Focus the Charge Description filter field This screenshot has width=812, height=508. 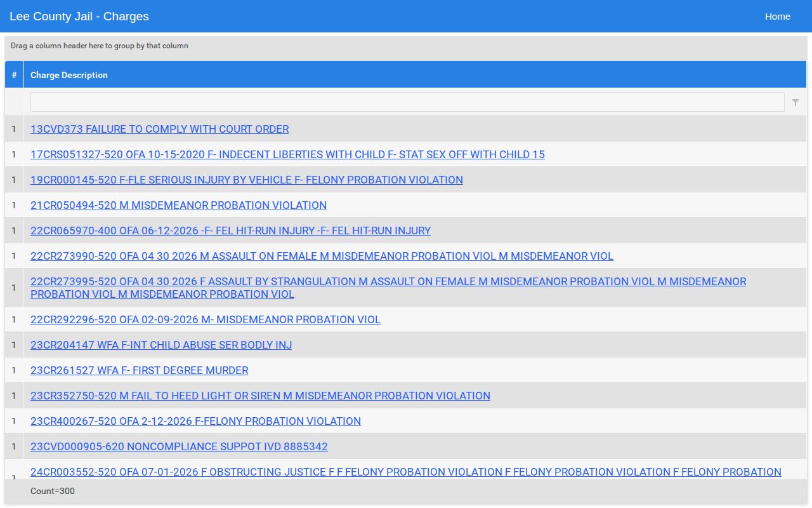pyautogui.click(x=407, y=102)
